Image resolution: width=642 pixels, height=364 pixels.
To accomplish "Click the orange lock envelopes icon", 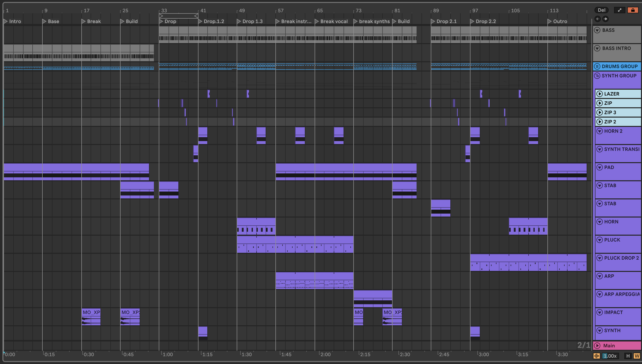I will pos(632,10).
